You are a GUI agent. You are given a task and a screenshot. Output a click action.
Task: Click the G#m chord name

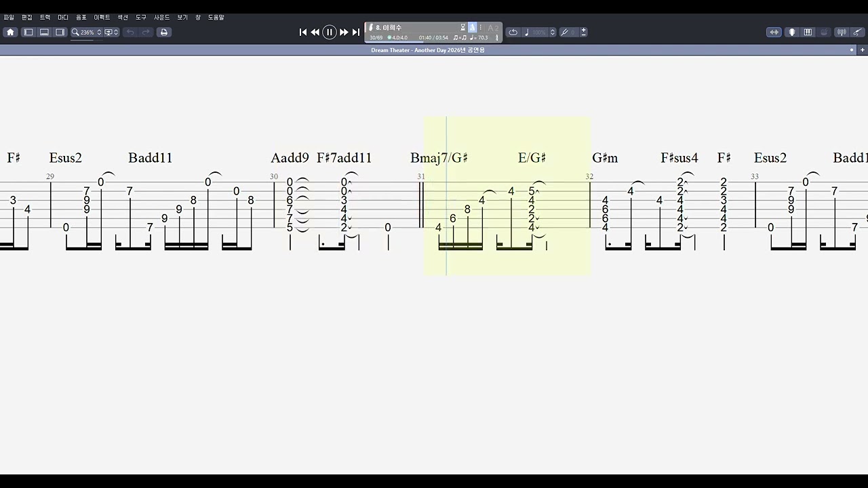(605, 158)
